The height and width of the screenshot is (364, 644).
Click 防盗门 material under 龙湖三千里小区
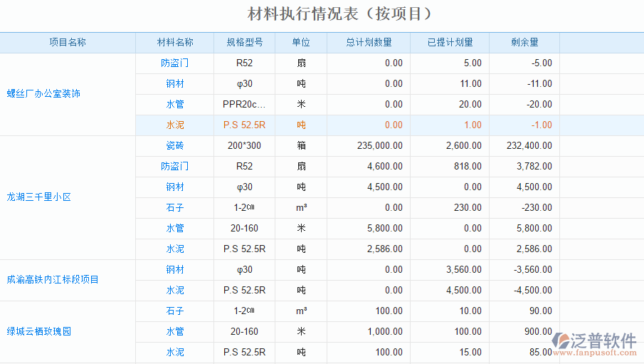pos(174,166)
